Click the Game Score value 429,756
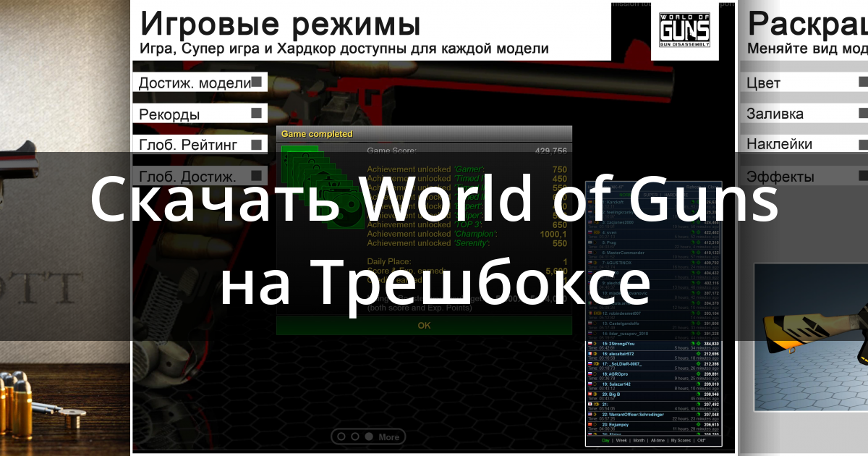This screenshot has width=868, height=456. [x=550, y=151]
